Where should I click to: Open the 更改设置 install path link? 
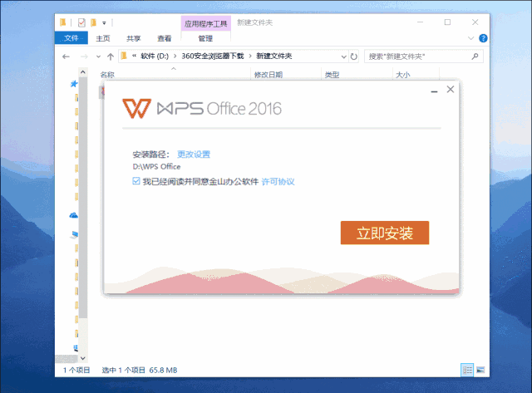[x=194, y=155]
